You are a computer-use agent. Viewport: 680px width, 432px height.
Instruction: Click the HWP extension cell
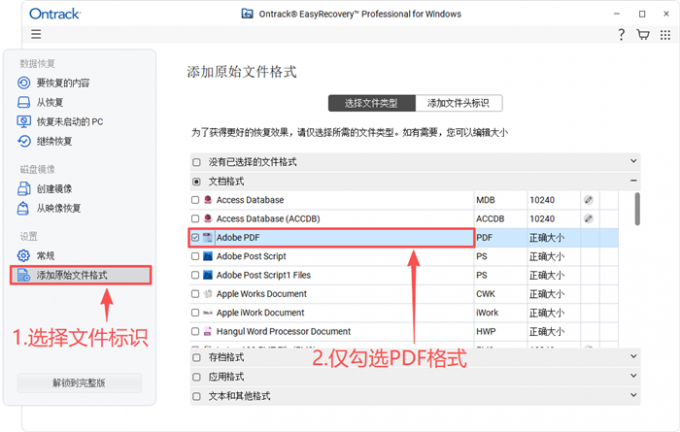coord(486,331)
